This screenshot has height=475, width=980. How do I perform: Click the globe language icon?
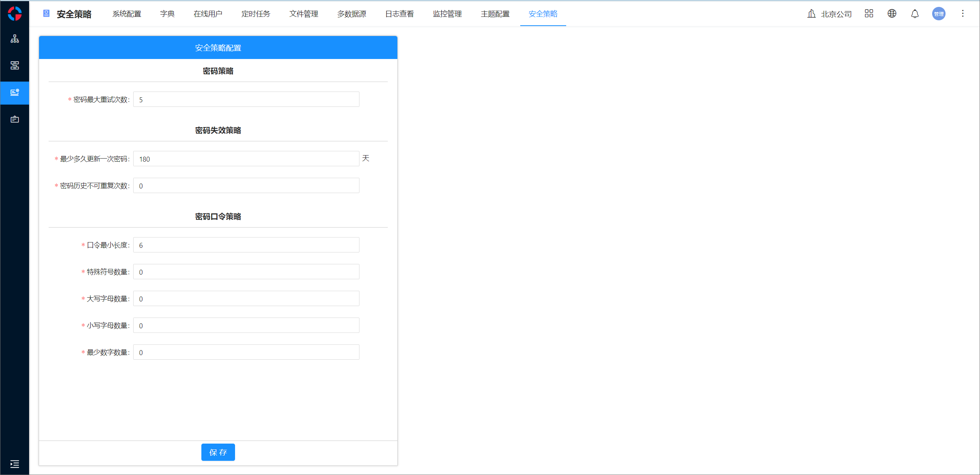coord(892,14)
